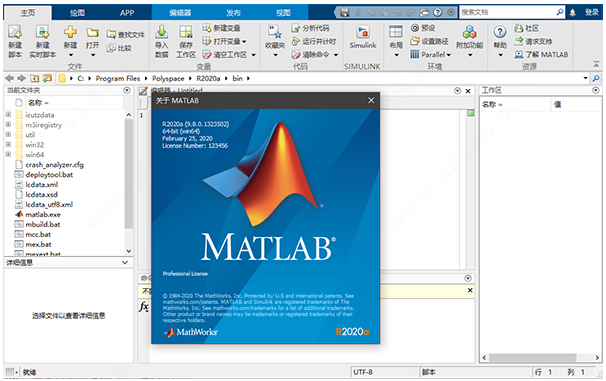Click the workspace horizontal scrollbar
606x381 pixels.
[x=533, y=357]
